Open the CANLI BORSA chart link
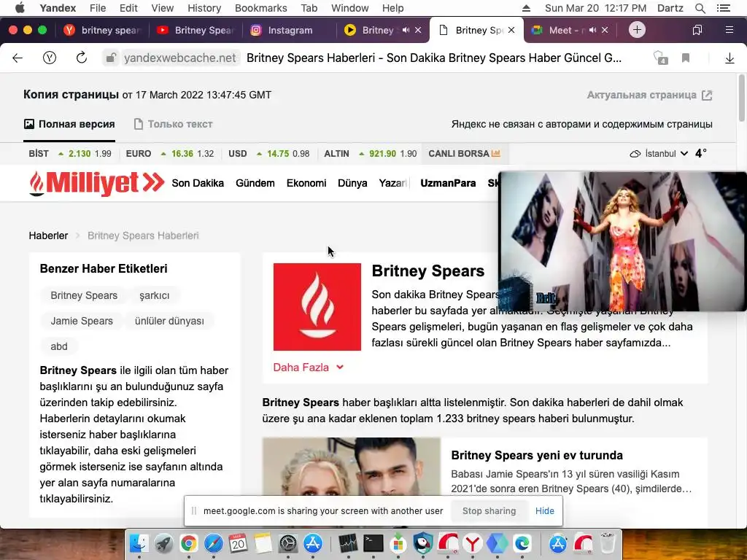 pos(464,154)
